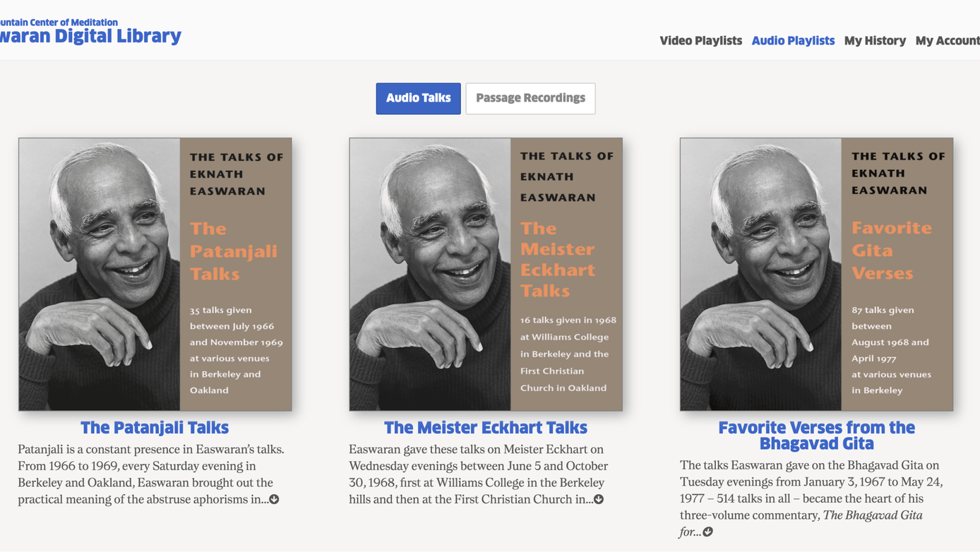Click the Bhagavad Gita talks description text
This screenshot has height=552, width=980.
[x=812, y=498]
